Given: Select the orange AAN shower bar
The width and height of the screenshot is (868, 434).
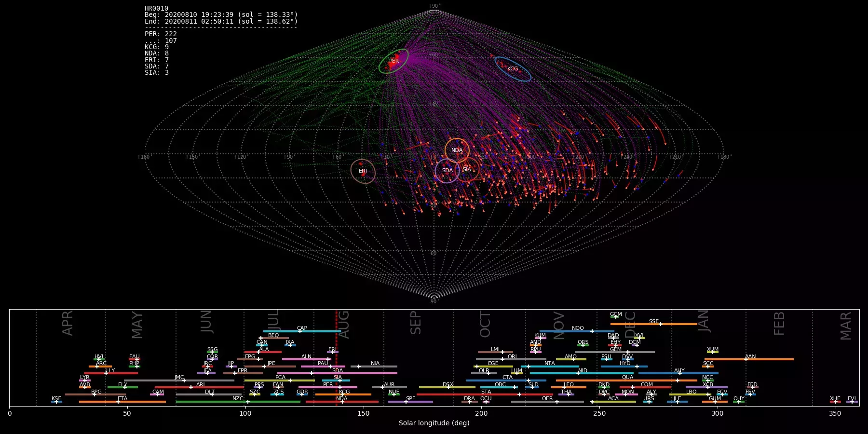Looking at the screenshot, I should point(750,359).
